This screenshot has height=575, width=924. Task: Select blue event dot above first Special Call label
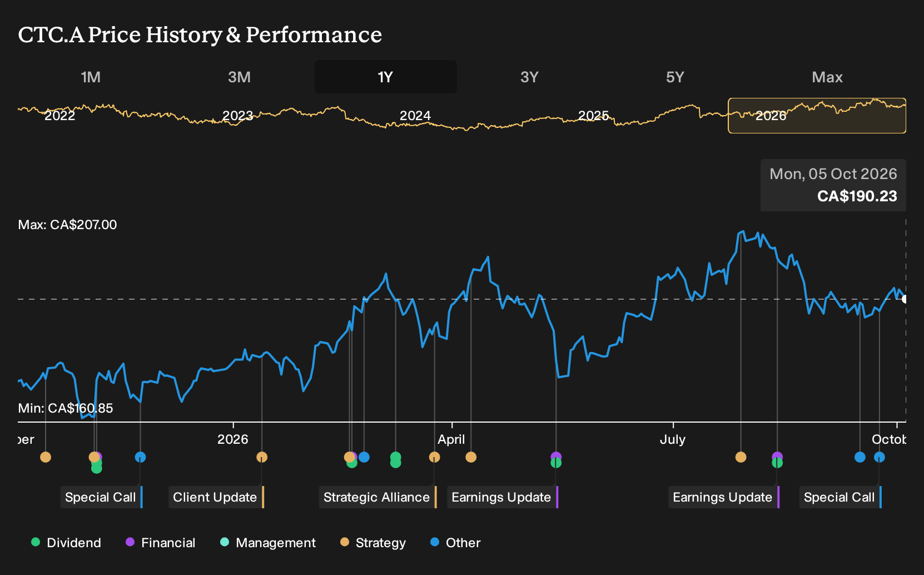(x=140, y=457)
